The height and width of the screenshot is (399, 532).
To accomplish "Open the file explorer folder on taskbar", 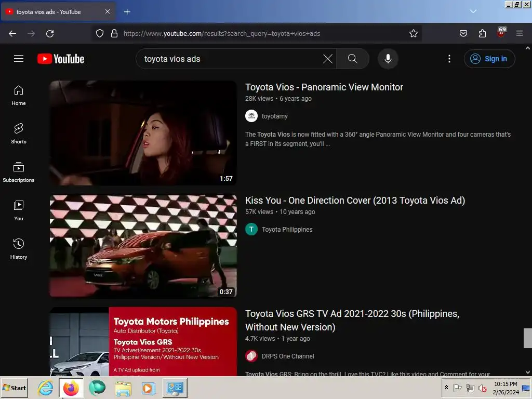I will (123, 388).
